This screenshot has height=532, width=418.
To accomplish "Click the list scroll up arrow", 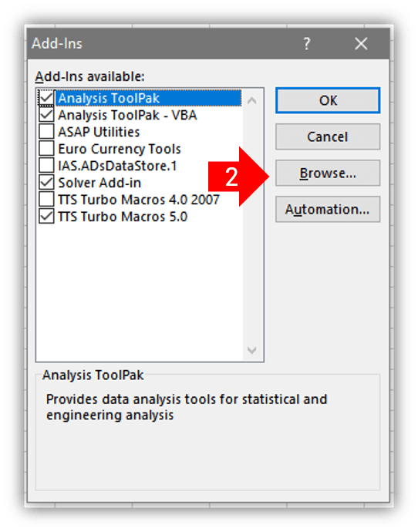I will [x=251, y=100].
